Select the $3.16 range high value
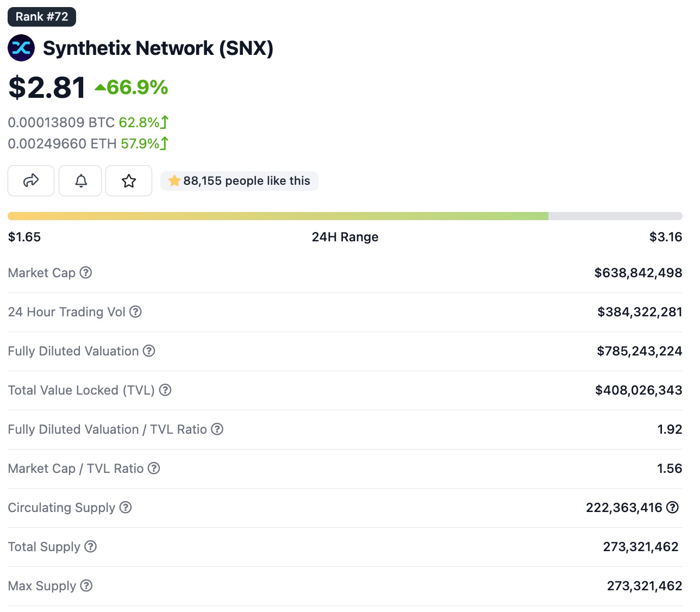The height and width of the screenshot is (612, 700). 666,236
